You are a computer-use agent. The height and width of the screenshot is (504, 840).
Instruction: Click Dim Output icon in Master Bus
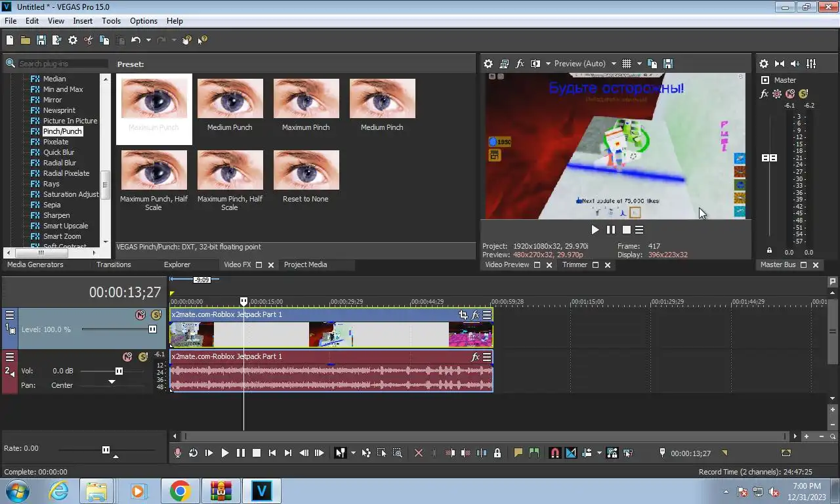click(x=795, y=64)
